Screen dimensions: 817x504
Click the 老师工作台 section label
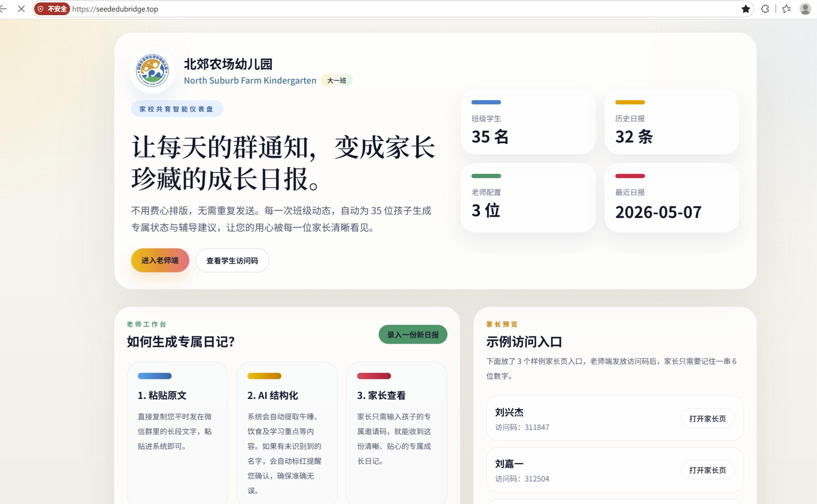pos(146,324)
